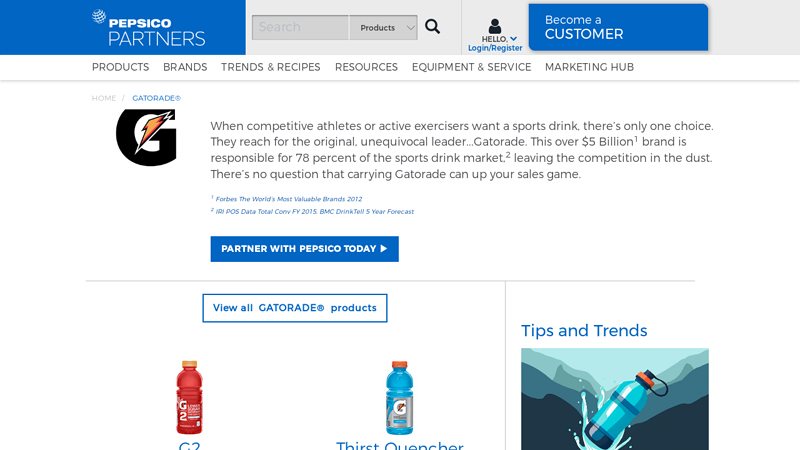Open the red G2 bottle image

pos(189,397)
